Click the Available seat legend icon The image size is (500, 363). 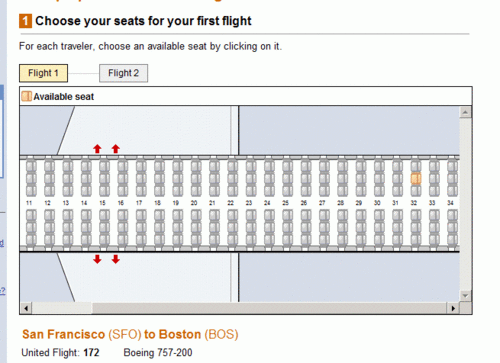click(x=26, y=96)
